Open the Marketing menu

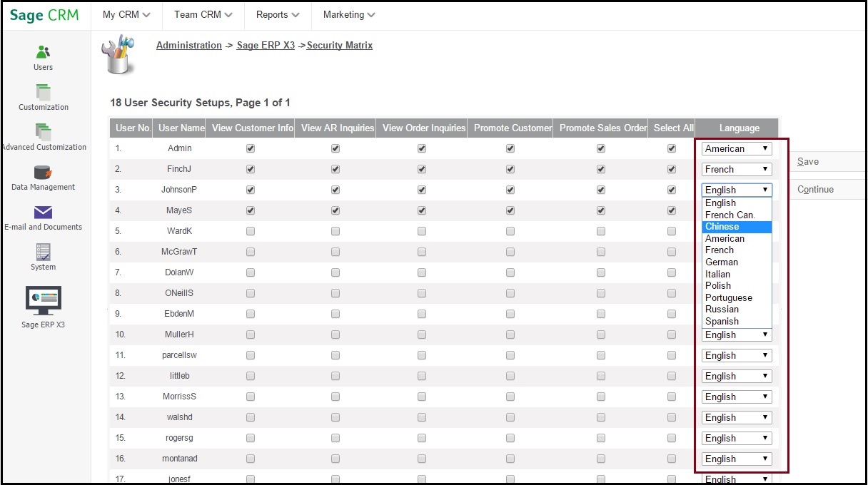click(x=349, y=14)
